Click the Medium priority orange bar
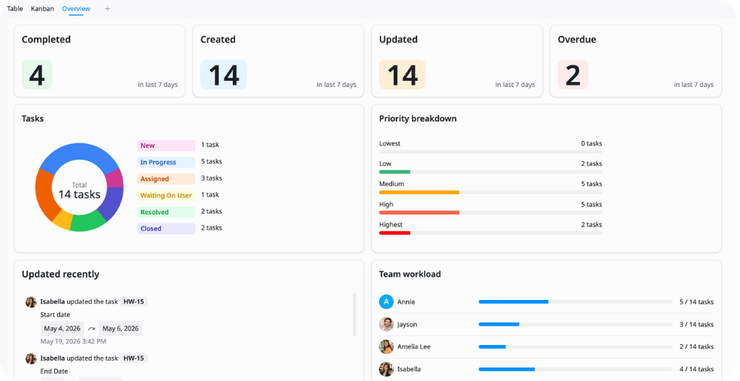Screen dimensions: 740x381 [419, 192]
